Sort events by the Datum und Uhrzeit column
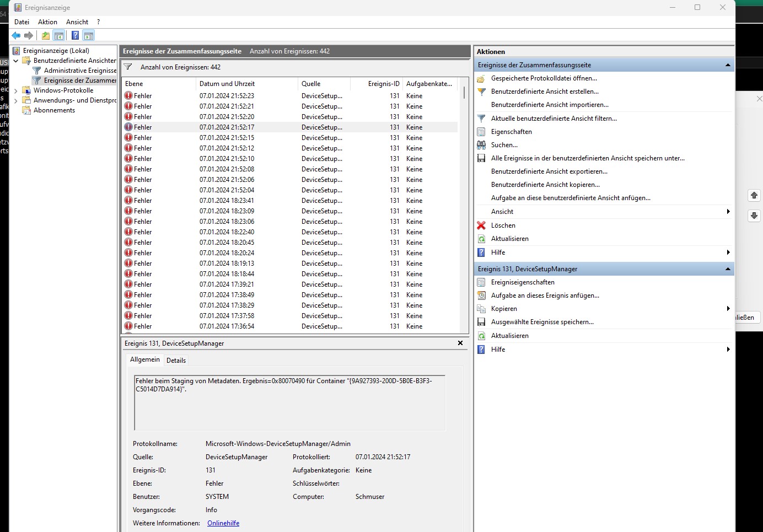Screen dimensions: 763x532 (246, 84)
